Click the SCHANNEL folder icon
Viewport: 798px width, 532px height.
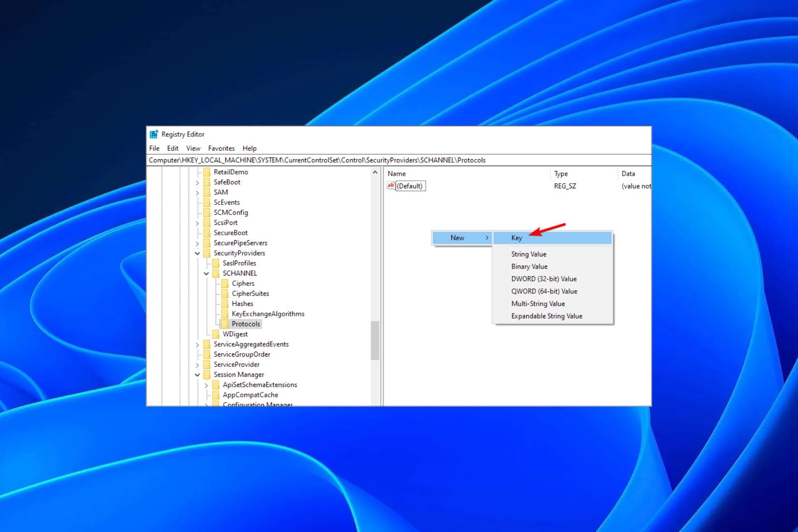(216, 273)
